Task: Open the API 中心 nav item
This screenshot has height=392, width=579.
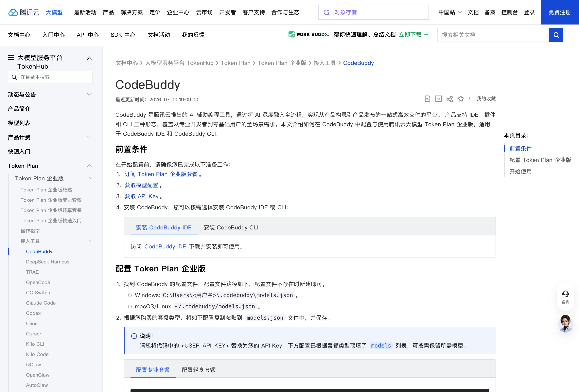Action: tap(88, 35)
